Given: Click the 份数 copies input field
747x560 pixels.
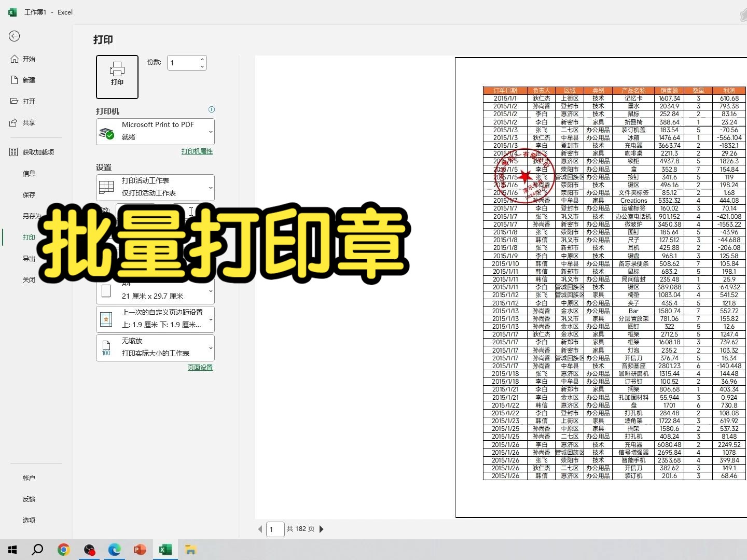Looking at the screenshot, I should pos(183,63).
